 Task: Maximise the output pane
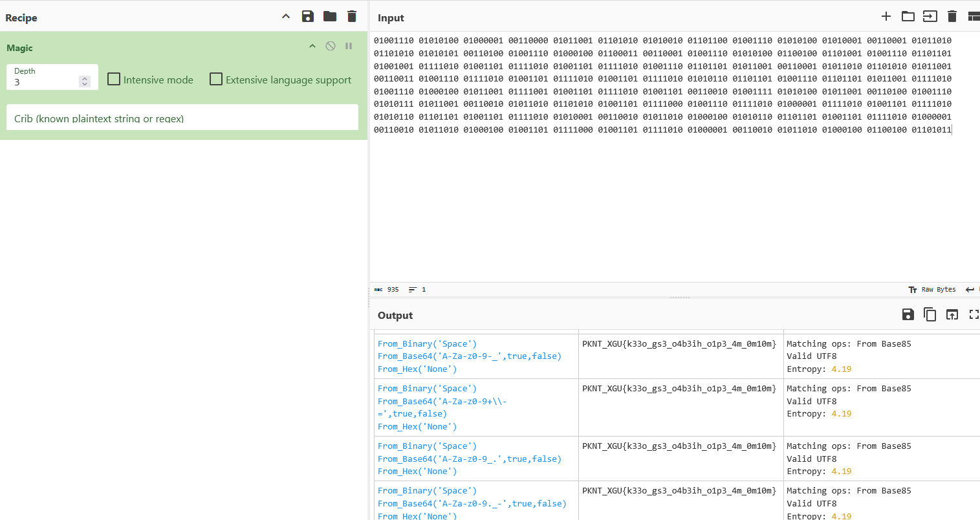[x=974, y=314]
